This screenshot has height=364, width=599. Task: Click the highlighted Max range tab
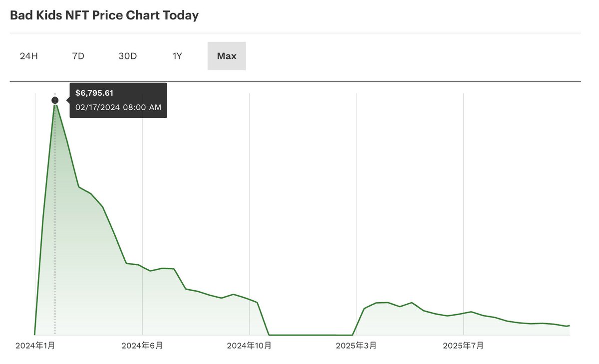pos(227,56)
